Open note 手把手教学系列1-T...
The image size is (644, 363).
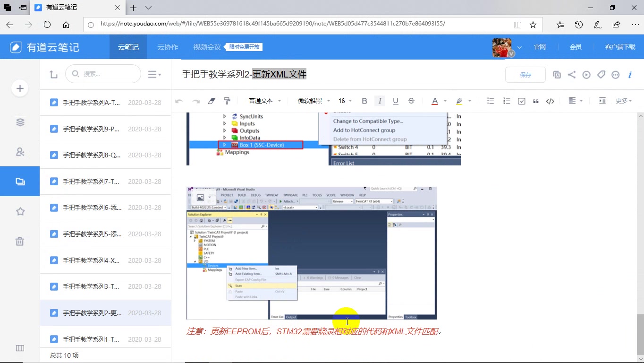pos(105,339)
